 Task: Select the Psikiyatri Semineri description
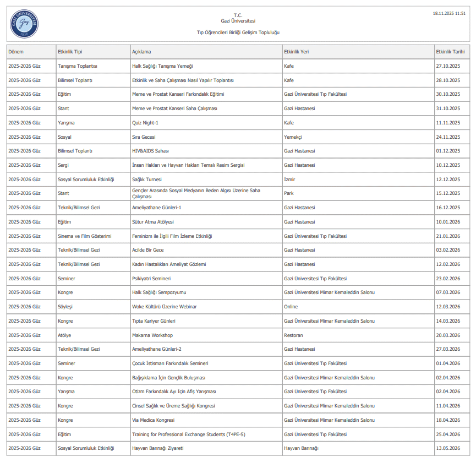(151, 279)
